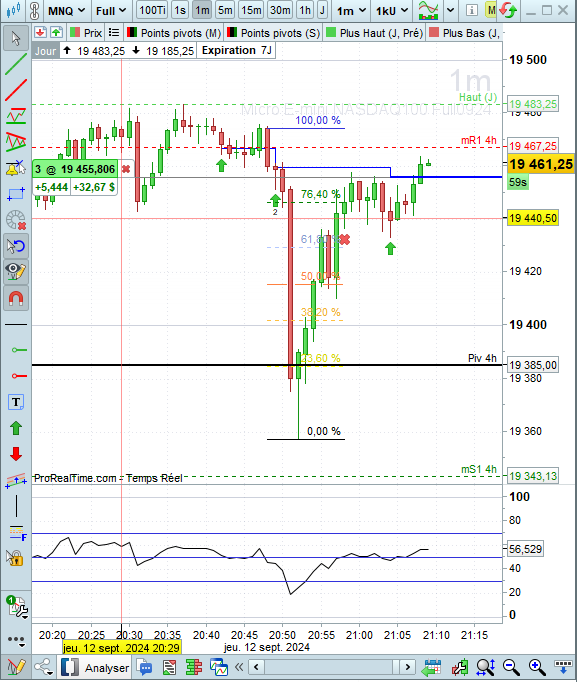Click the Jour label in info bar
The width and height of the screenshot is (577, 682).
pos(45,51)
